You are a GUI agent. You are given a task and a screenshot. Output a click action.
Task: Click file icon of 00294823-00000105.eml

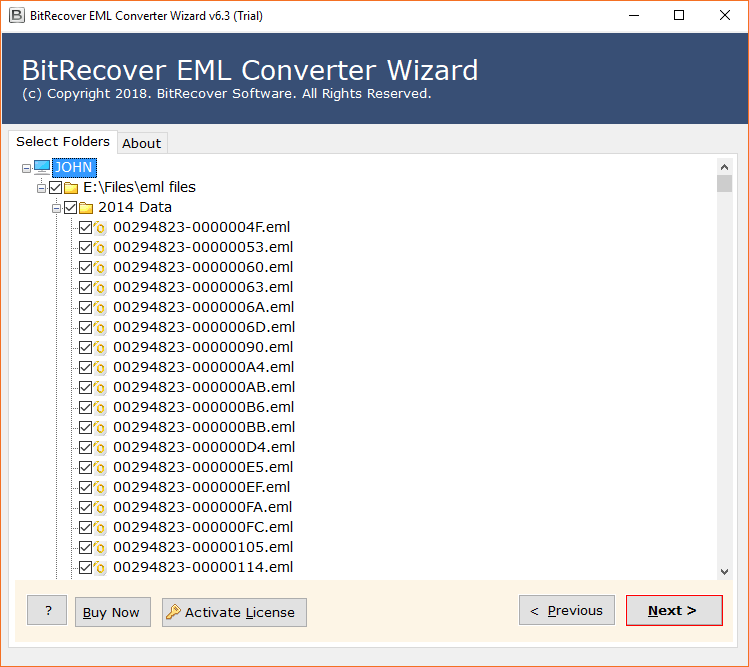click(100, 548)
